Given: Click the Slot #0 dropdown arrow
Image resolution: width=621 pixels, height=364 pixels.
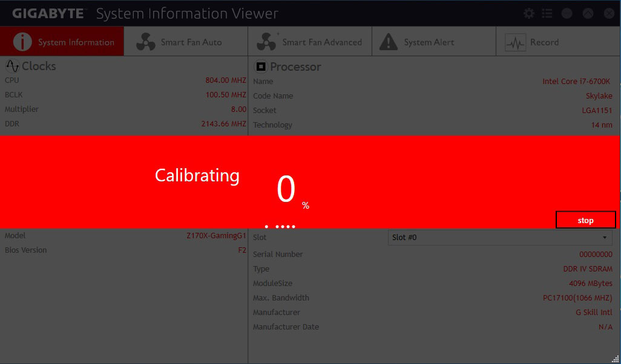Looking at the screenshot, I should click(605, 238).
